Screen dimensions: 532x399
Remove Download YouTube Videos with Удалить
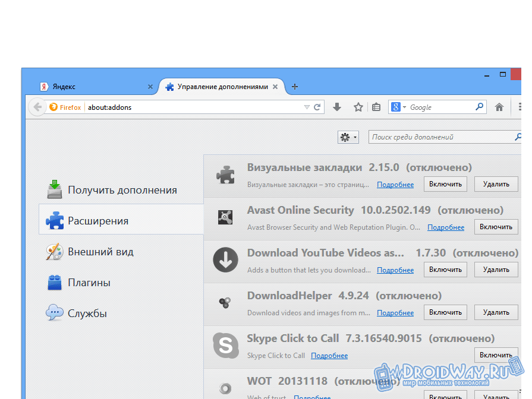click(x=496, y=270)
